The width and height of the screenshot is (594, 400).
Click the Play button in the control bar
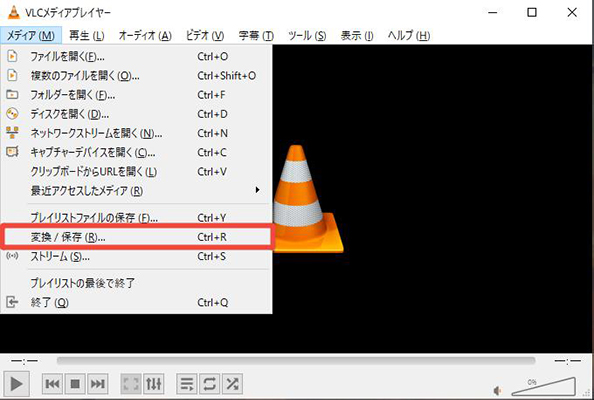(16, 384)
